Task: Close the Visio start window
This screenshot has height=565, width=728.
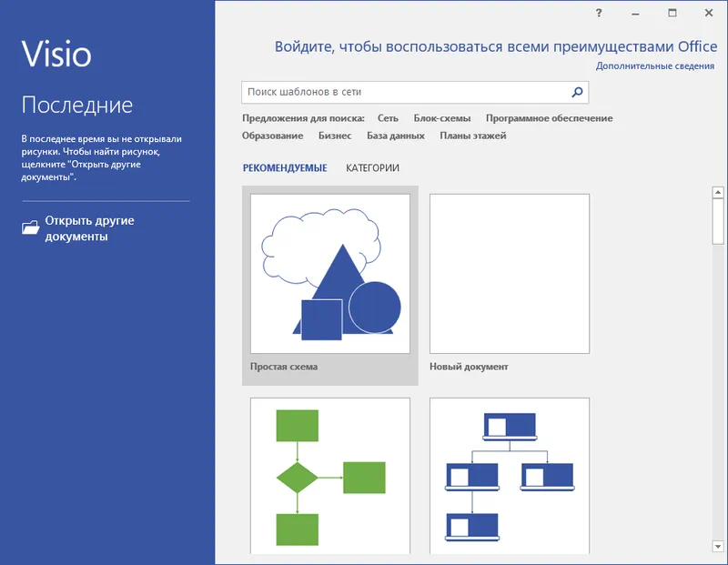Action: point(709,13)
